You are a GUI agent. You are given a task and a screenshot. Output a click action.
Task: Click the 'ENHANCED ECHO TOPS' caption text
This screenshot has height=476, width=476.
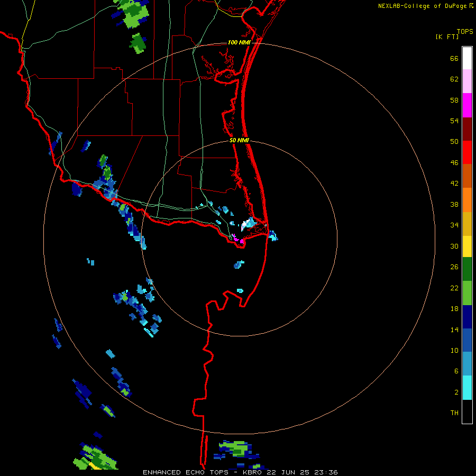(186, 472)
